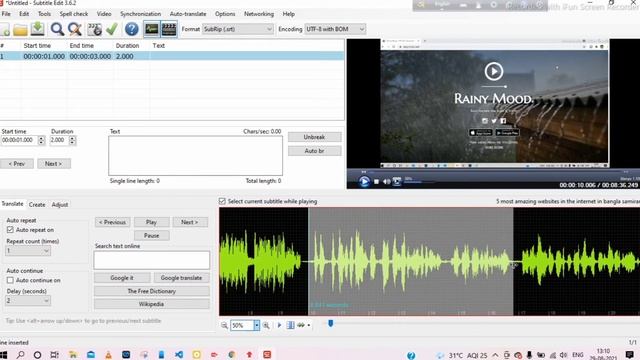Open the Spell check menu

(x=74, y=14)
